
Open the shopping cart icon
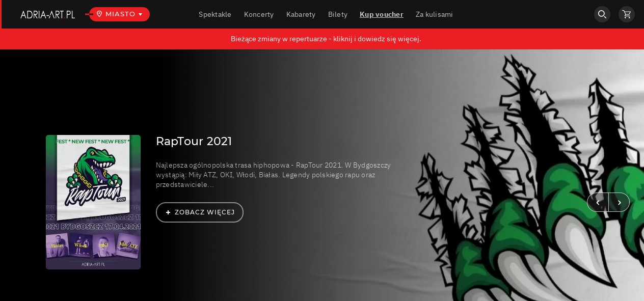pyautogui.click(x=627, y=14)
